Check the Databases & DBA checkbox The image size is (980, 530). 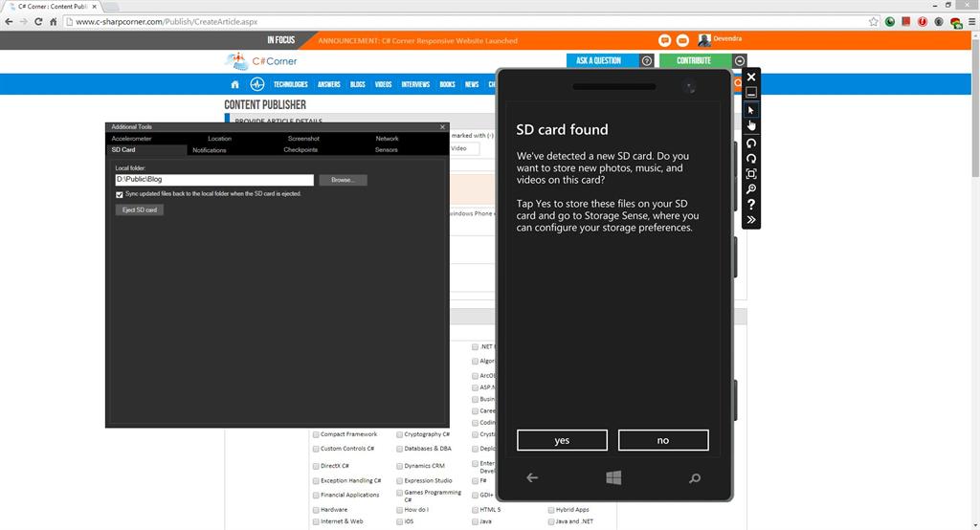pos(399,449)
